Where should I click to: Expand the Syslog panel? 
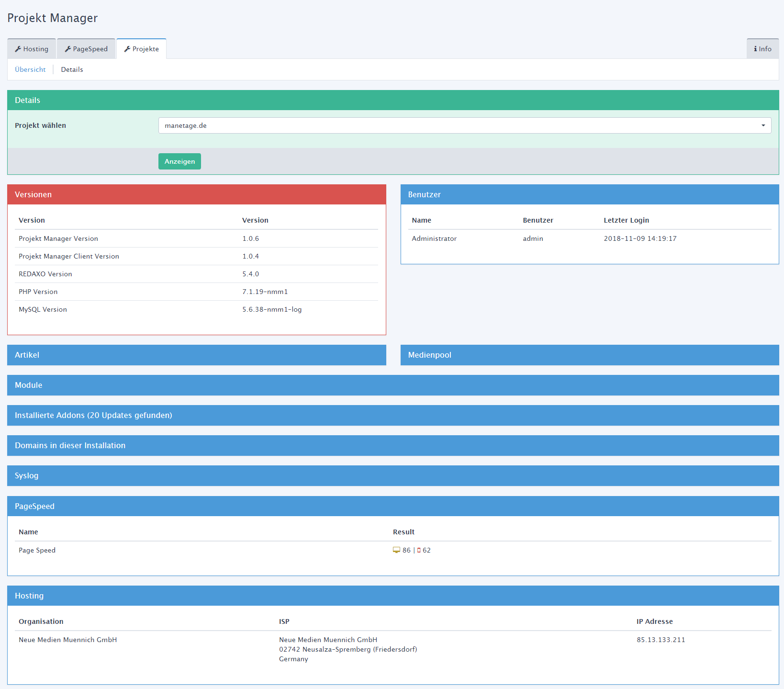tap(393, 475)
